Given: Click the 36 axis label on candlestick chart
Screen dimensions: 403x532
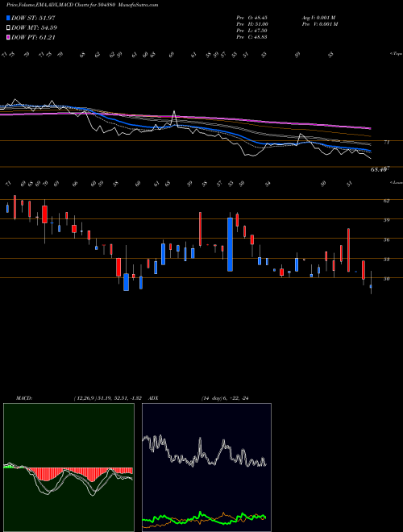Looking at the screenshot, I should (386, 240).
